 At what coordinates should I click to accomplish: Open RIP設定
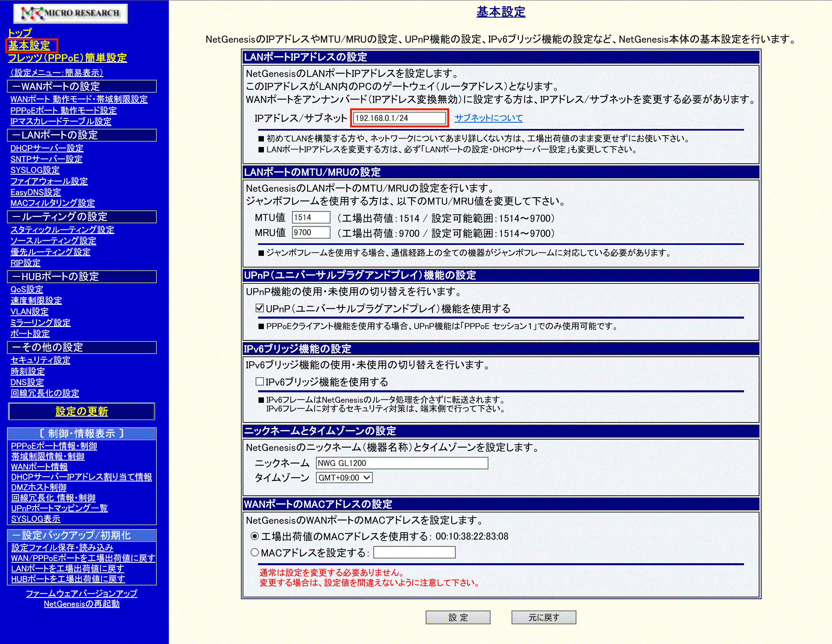[25, 263]
